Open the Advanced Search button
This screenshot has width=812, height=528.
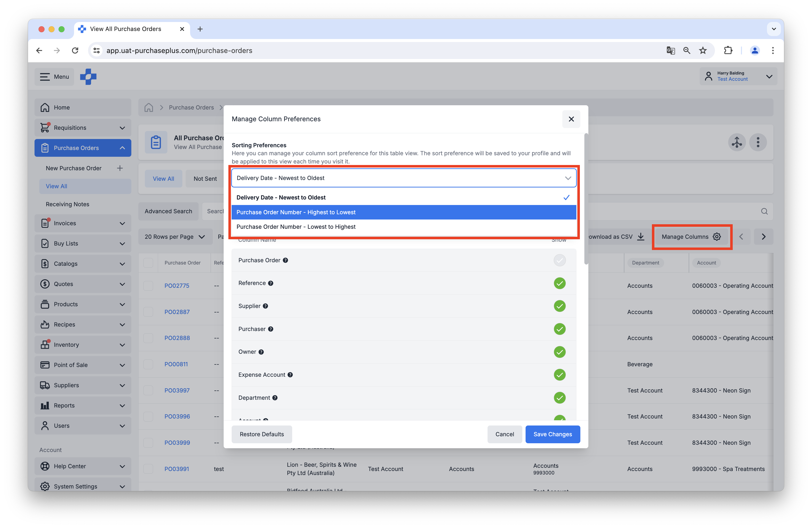168,211
